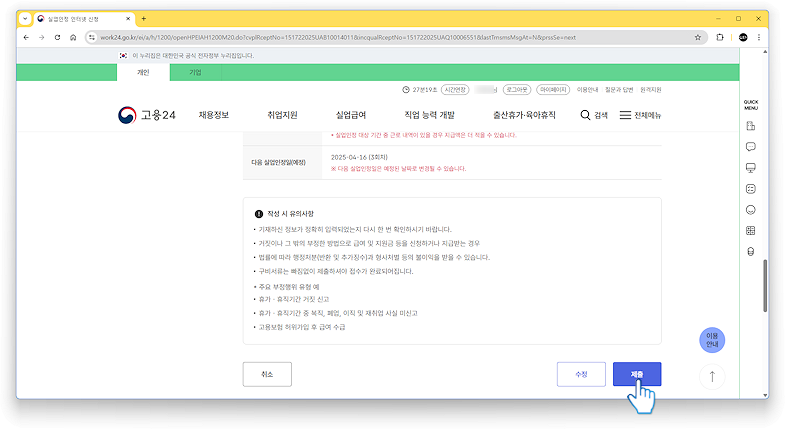This screenshot has height=429, width=785.
Task: Go back with the browser back arrow
Action: pos(26,38)
